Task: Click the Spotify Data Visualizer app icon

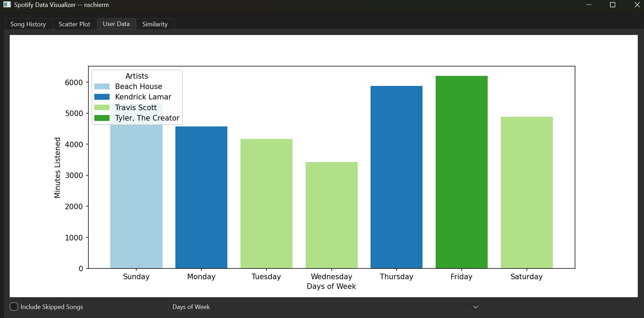Action: (7, 5)
